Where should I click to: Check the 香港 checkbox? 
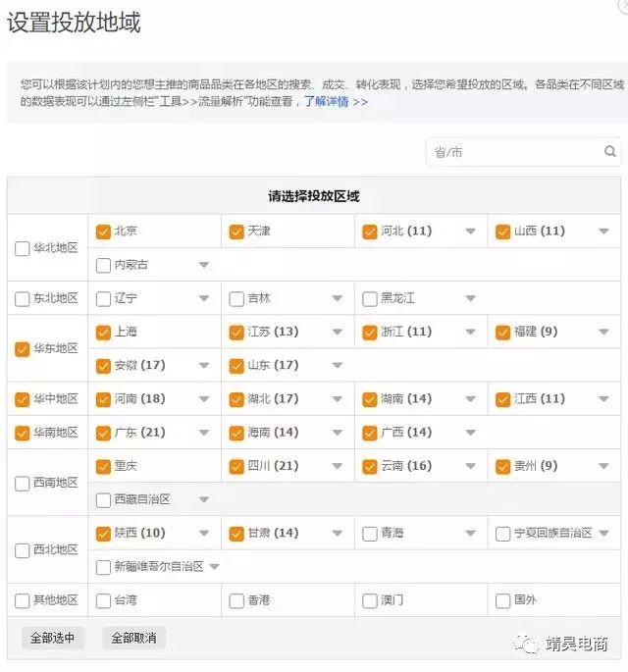tap(236, 600)
